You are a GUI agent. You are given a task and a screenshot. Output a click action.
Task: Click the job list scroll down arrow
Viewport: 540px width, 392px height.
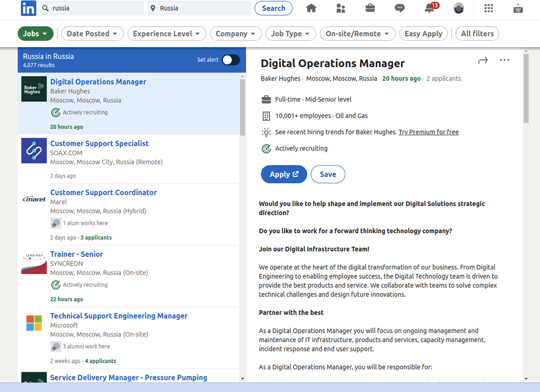pos(243,379)
